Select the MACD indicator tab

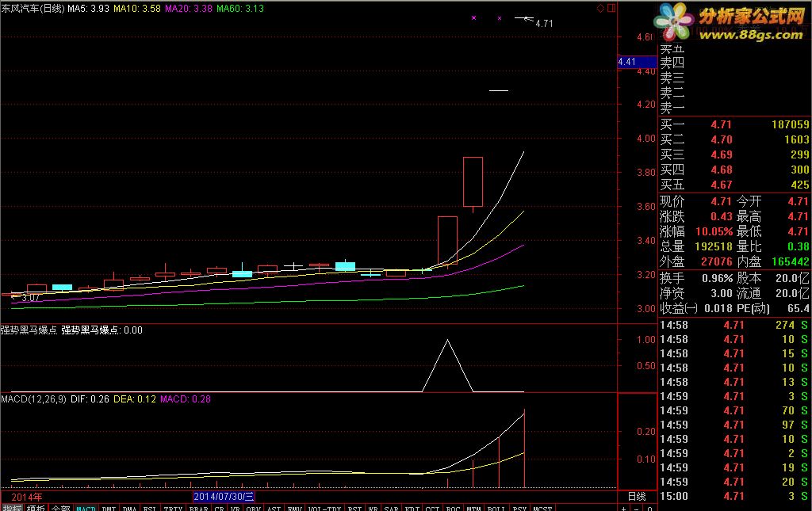(86, 509)
